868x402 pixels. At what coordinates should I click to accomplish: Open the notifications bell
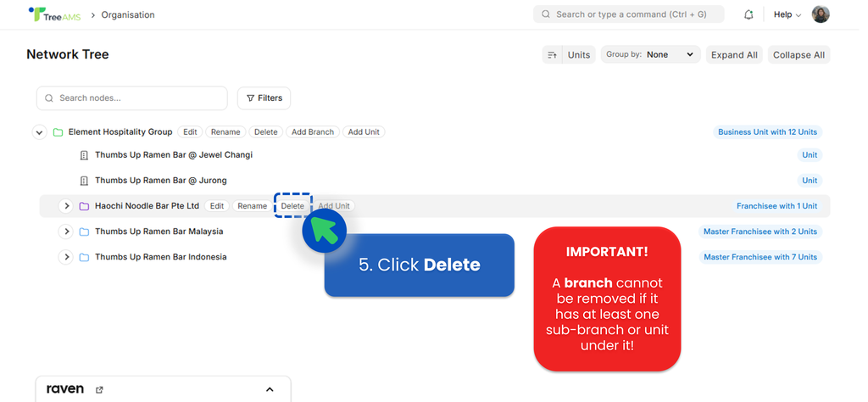pyautogui.click(x=748, y=14)
